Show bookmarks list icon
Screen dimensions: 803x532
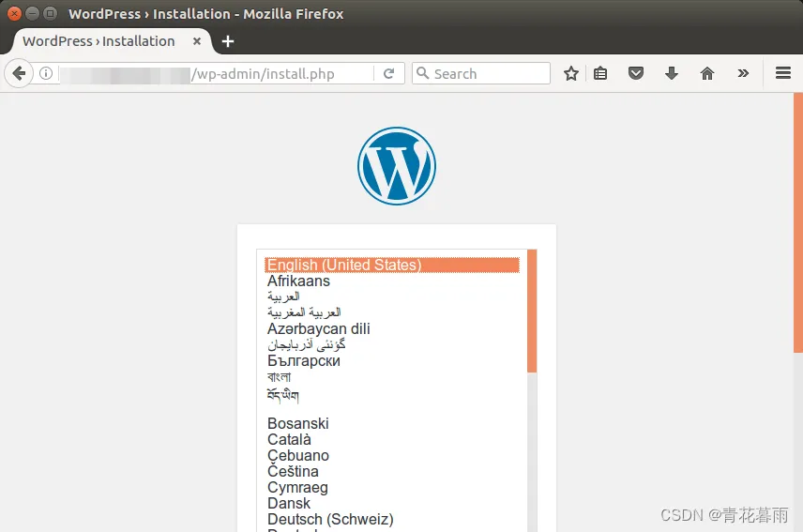coord(600,74)
